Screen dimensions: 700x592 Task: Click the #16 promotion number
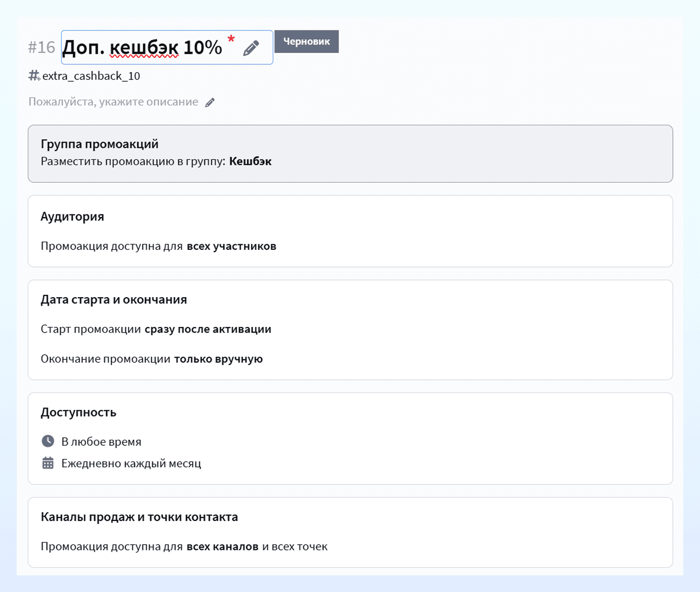42,48
